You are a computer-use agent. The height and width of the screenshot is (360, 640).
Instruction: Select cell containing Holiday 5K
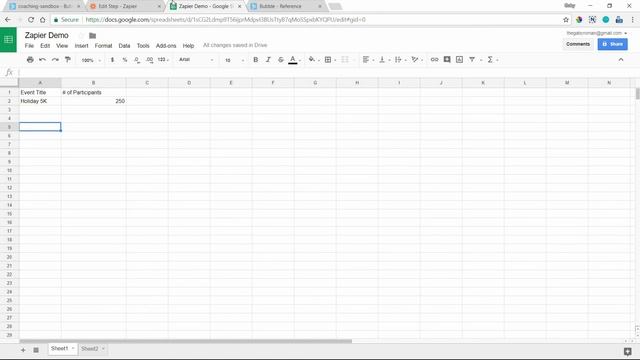40,101
